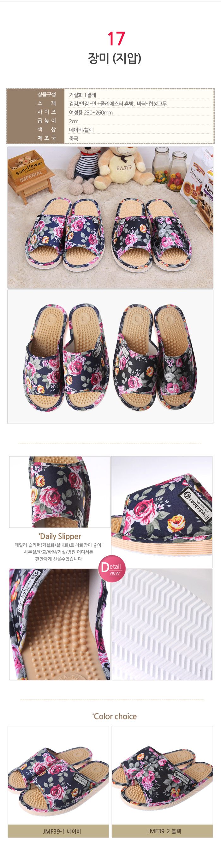
Task: View the side photo with brand label
Action: coord(162,512)
